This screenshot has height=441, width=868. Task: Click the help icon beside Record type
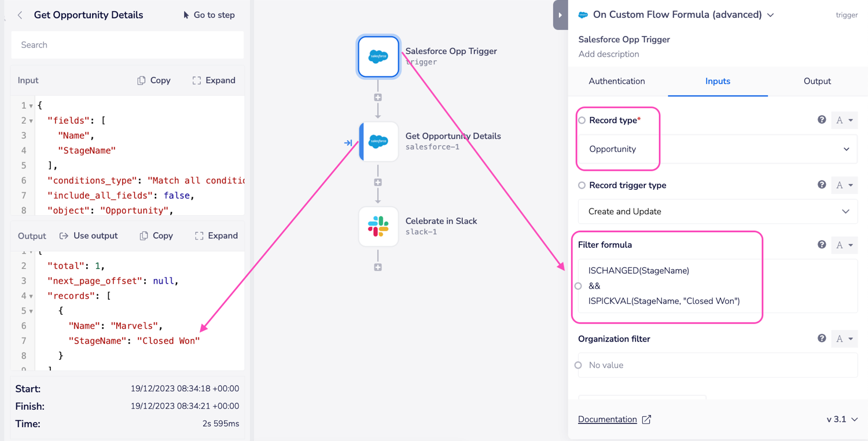[821, 120]
